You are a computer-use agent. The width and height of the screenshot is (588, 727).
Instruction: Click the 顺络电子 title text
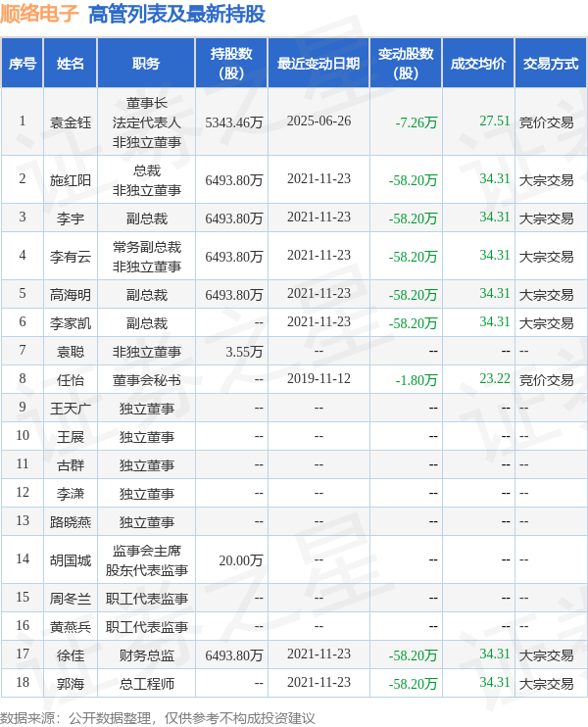[x=39, y=13]
